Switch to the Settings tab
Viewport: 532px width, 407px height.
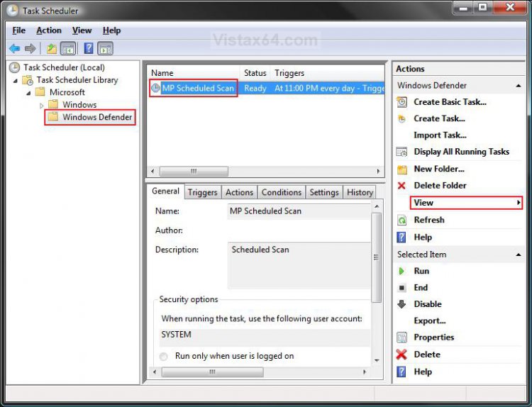point(324,192)
